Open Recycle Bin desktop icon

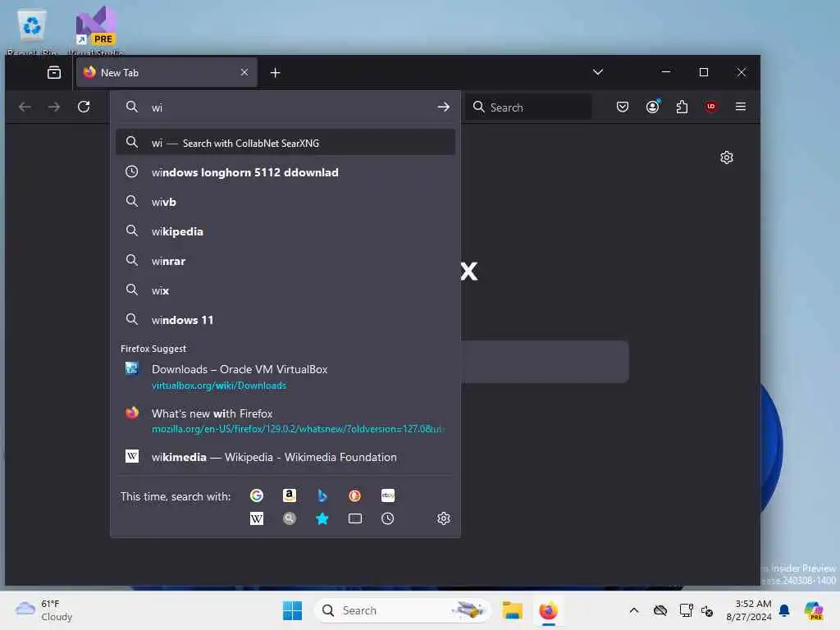click(32, 31)
